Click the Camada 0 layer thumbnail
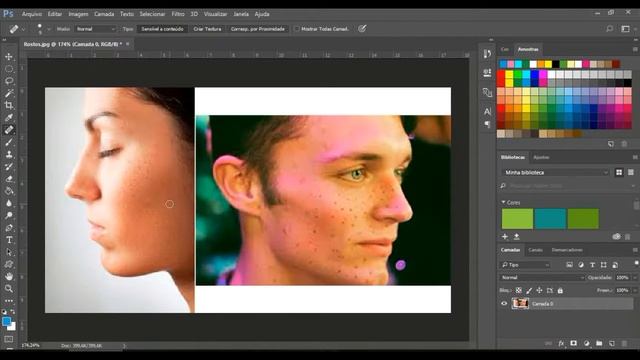 520,303
